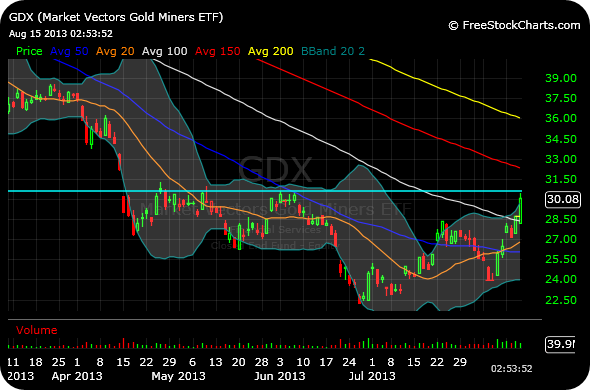Click the May 2013 date axis label
The image size is (590, 390).
tap(178, 376)
